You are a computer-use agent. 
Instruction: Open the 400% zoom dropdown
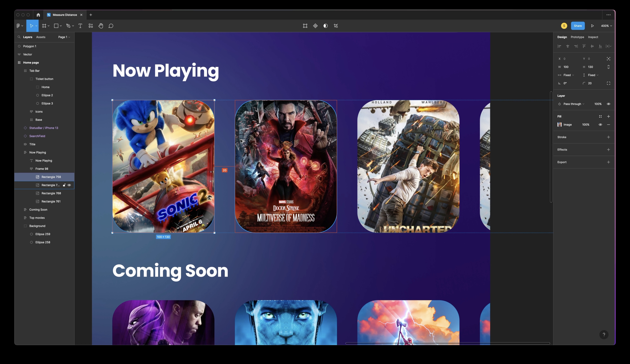click(x=606, y=26)
